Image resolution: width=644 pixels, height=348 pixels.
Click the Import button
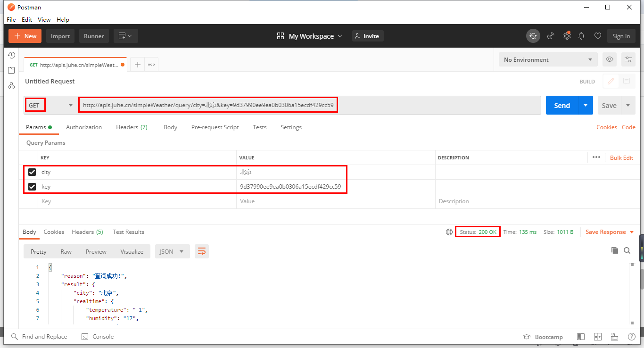click(60, 36)
